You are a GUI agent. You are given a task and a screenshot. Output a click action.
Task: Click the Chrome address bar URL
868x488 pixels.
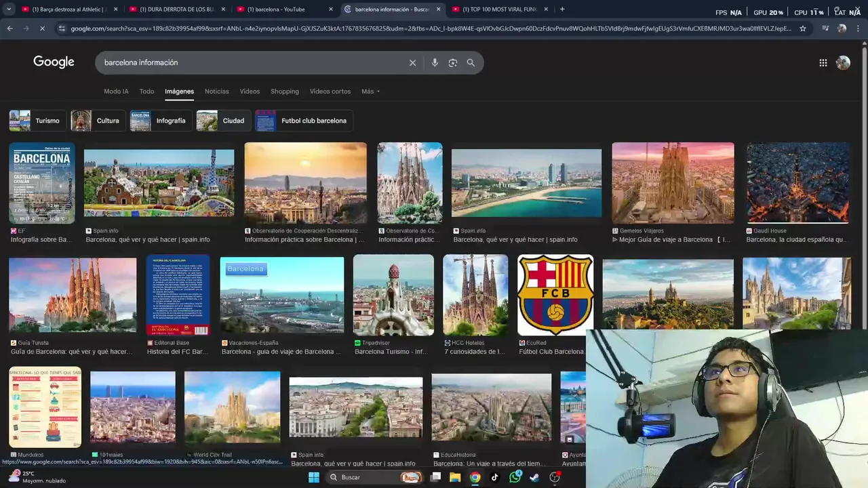coord(431,28)
